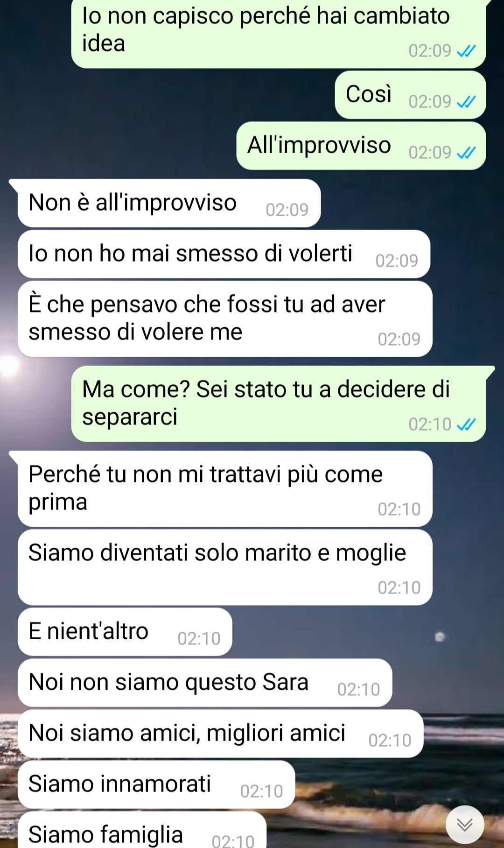Tap read-receipt ticks on 'Così' message
Viewport: 504px width, 848px height.
pyautogui.click(x=466, y=101)
